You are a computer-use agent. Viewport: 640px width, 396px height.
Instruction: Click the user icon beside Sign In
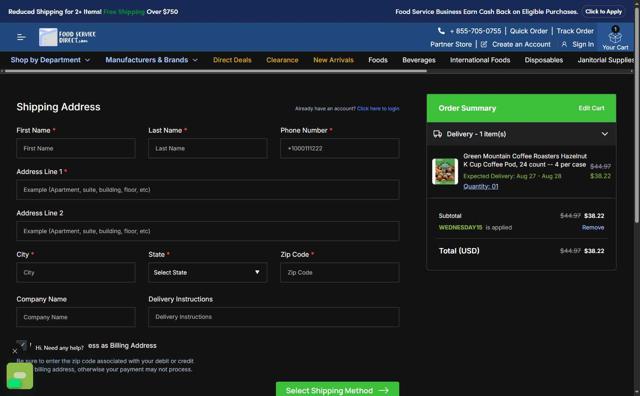pos(564,44)
